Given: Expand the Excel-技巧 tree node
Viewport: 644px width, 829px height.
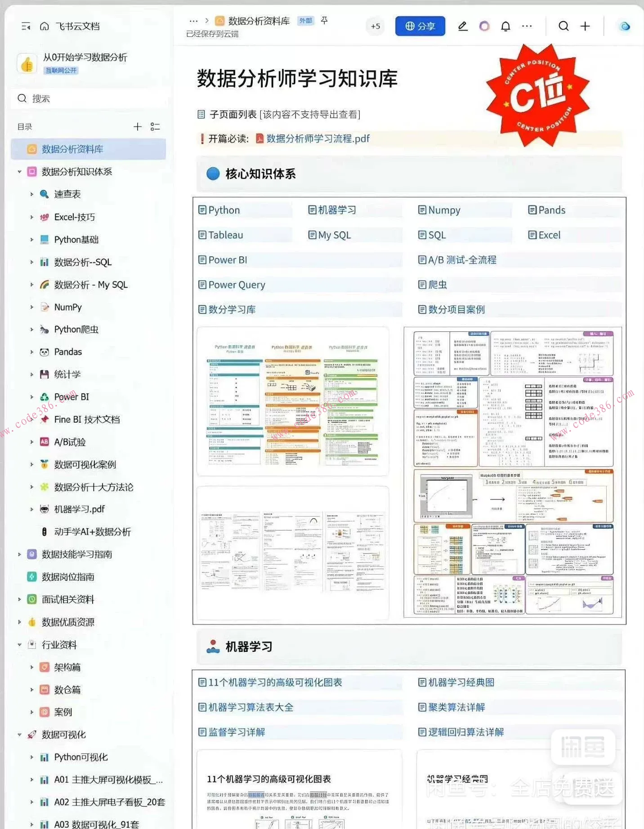Looking at the screenshot, I should [31, 217].
